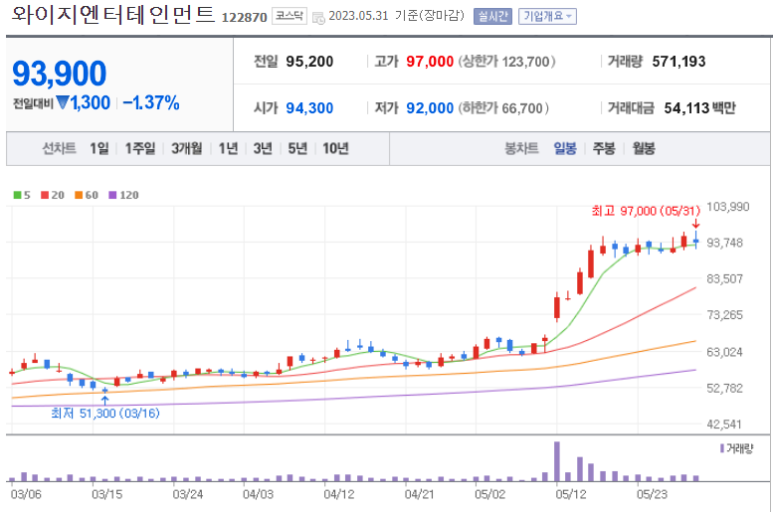Click the change amount 1,300

click(90, 102)
